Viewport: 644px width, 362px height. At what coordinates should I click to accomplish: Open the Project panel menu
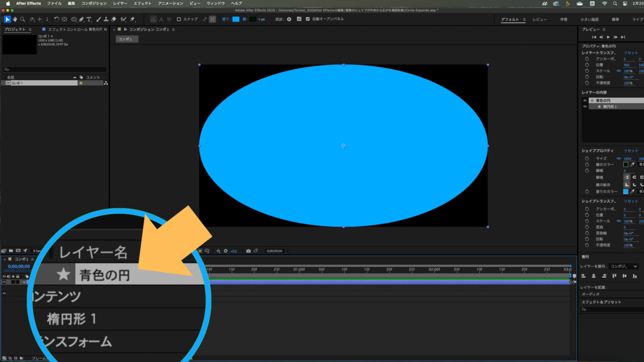click(30, 29)
